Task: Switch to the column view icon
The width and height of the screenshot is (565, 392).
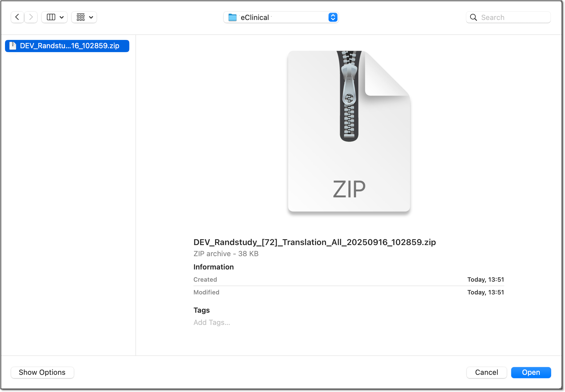Action: pos(51,17)
